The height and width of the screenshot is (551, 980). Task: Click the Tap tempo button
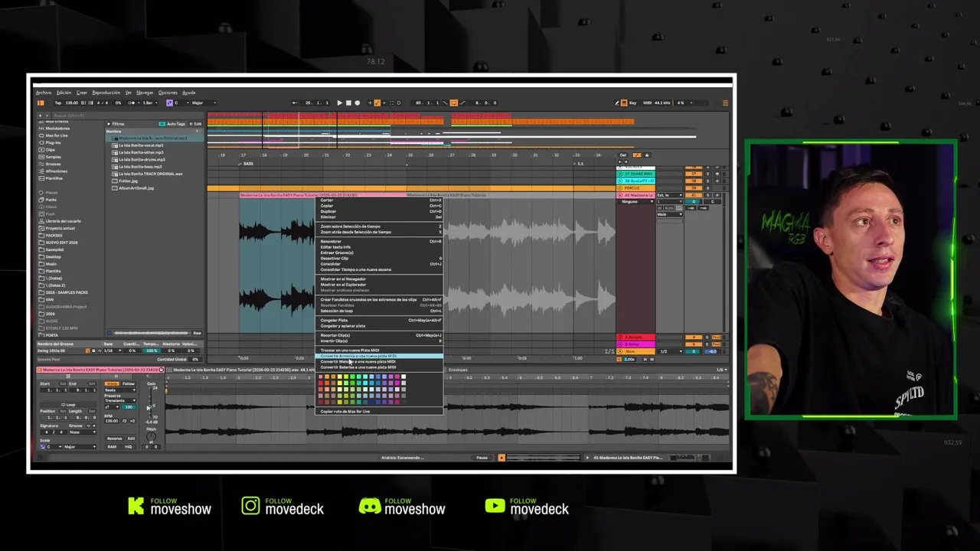pyautogui.click(x=57, y=103)
